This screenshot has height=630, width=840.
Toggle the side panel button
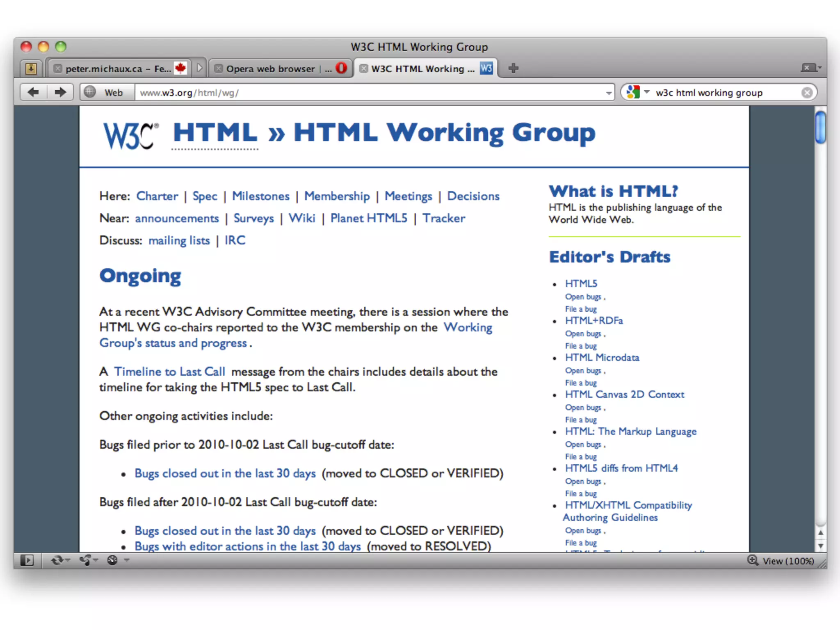tap(27, 560)
